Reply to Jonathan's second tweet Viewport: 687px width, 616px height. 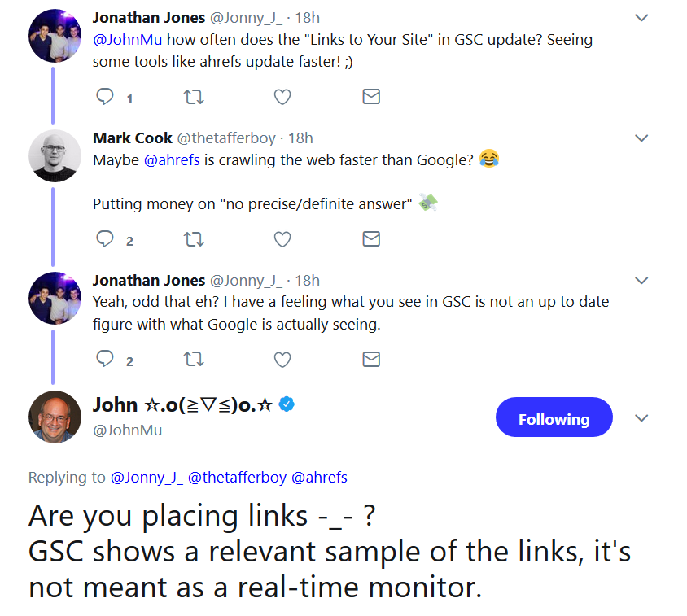pyautogui.click(x=105, y=360)
